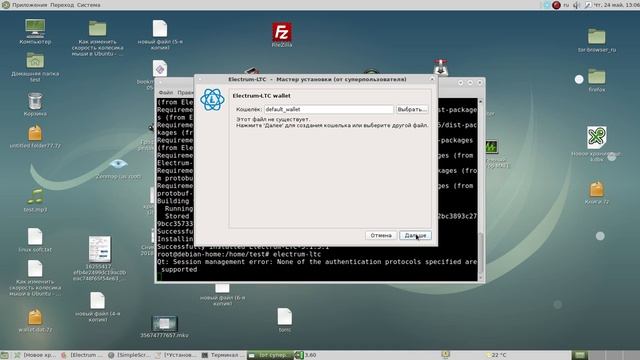Open the Домашняя папка test icon
This screenshot has height=360, width=640.
coord(35,67)
